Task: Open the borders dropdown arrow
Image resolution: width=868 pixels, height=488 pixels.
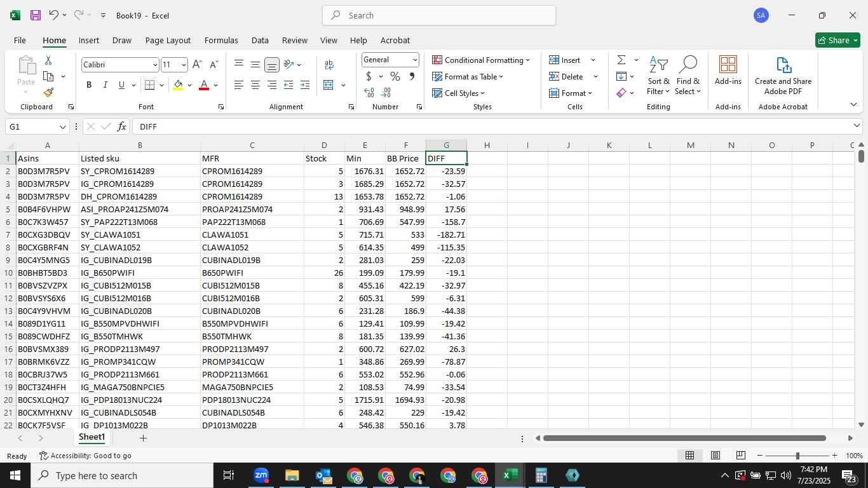Action: [161, 85]
